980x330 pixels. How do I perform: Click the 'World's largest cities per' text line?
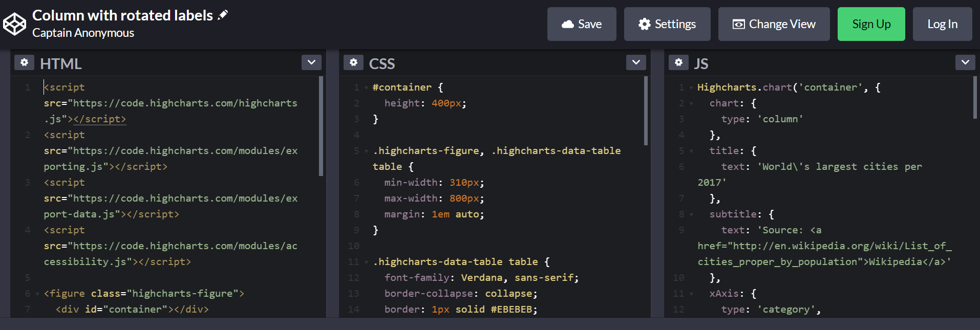pos(821,167)
